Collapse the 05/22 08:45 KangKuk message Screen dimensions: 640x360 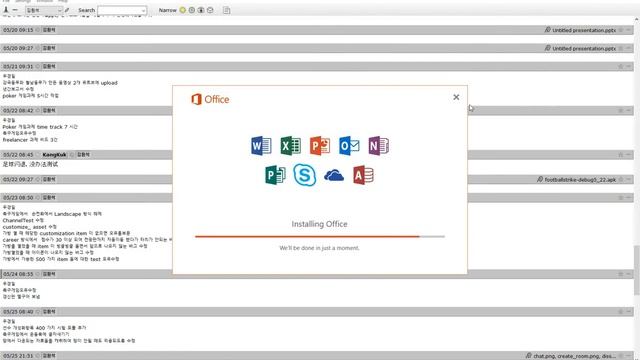[629, 155]
